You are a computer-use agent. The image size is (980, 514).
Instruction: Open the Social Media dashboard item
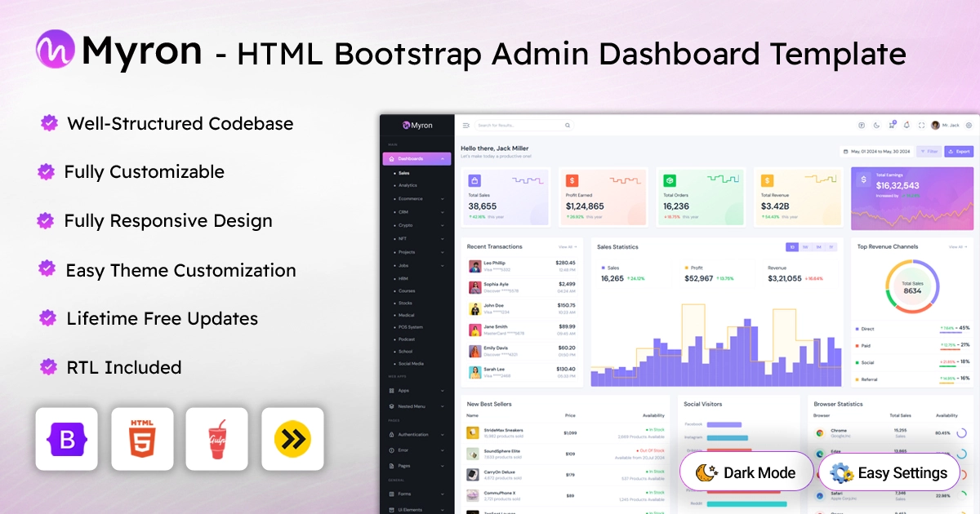411,363
